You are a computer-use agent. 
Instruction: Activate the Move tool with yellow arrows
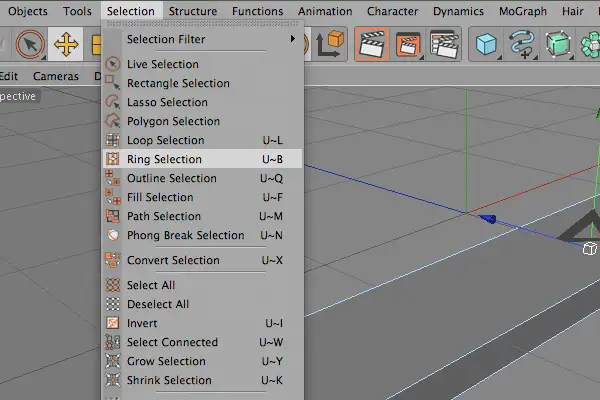pyautogui.click(x=66, y=44)
